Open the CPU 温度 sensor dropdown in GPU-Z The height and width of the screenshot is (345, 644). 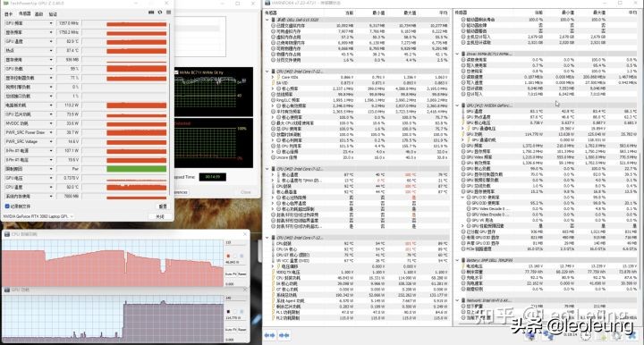pyautogui.click(x=51, y=187)
